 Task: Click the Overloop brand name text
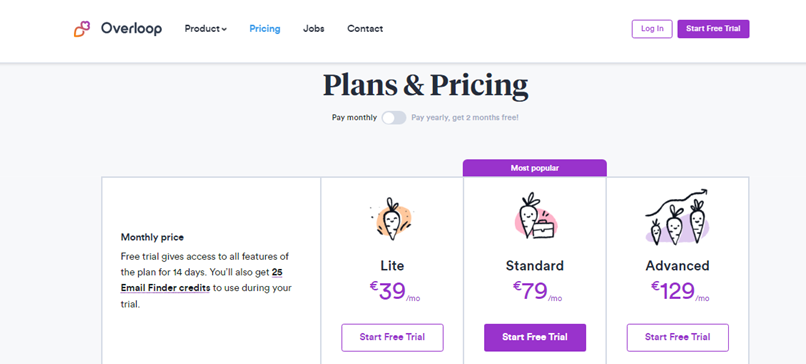131,29
